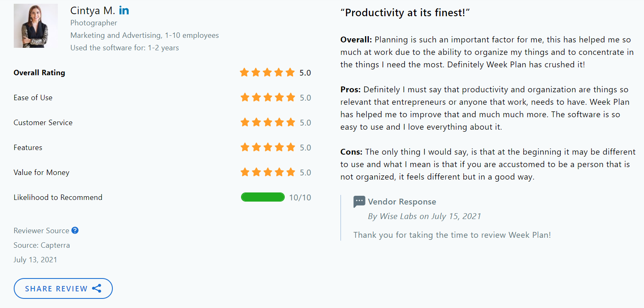
Task: Expand the Vendor Response section
Action: tap(402, 201)
